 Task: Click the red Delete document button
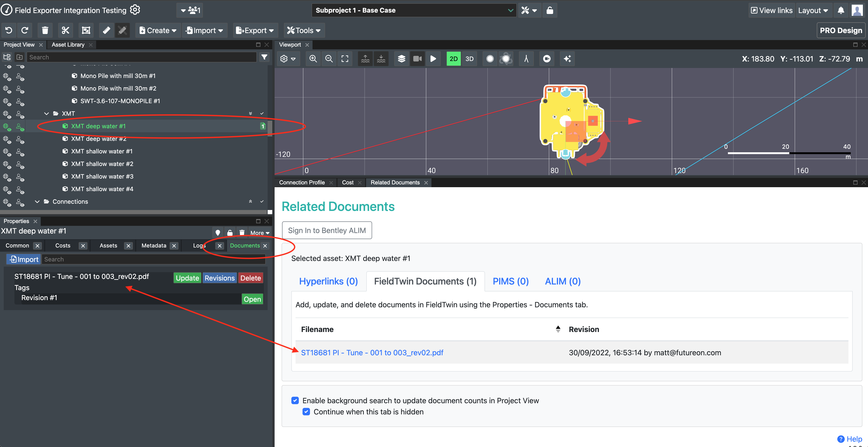pyautogui.click(x=250, y=278)
